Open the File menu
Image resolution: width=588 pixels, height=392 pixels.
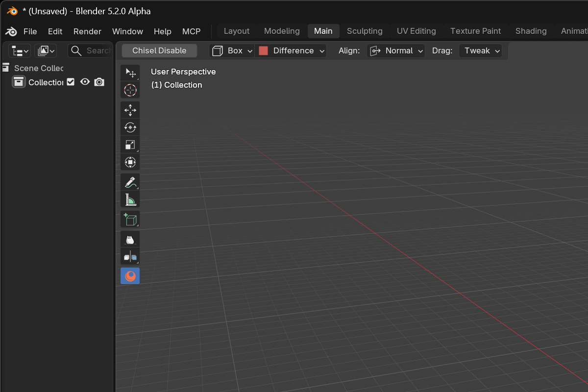(30, 31)
